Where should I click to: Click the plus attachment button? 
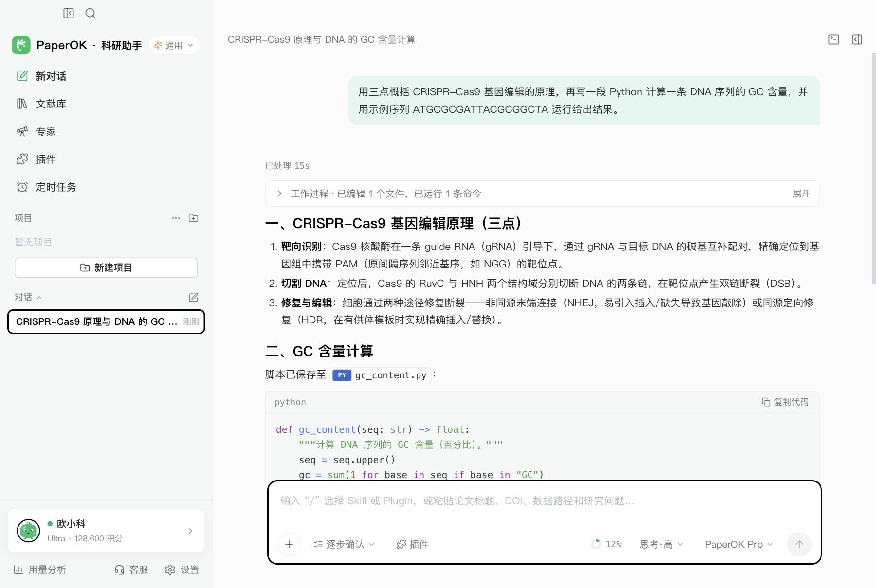[289, 544]
